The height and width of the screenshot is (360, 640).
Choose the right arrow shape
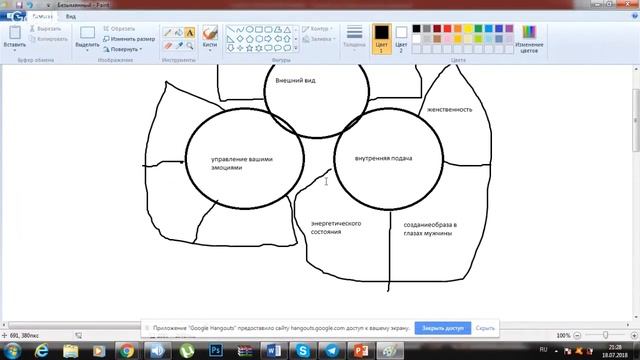268,39
